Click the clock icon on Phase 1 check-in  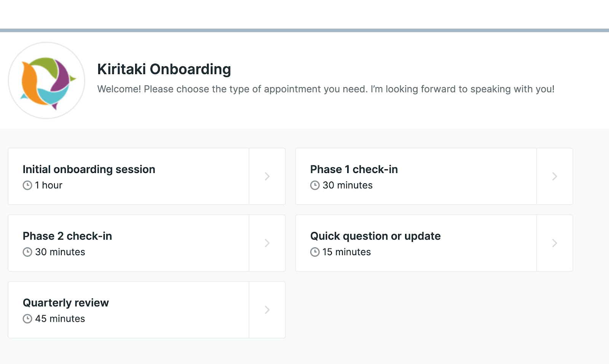314,186
